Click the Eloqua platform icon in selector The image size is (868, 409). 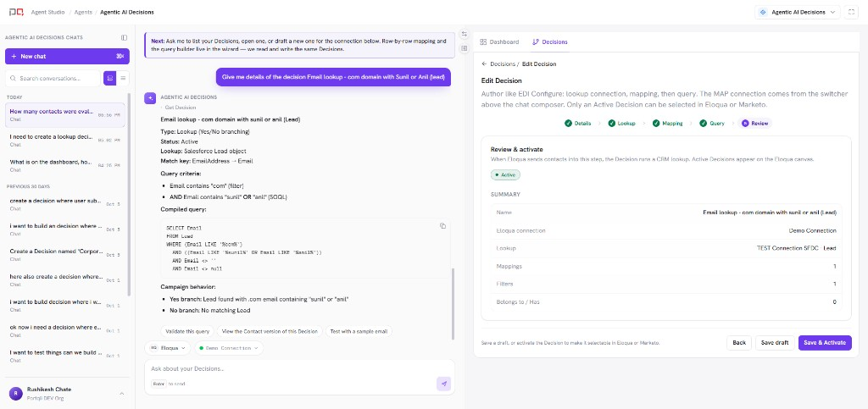click(154, 348)
